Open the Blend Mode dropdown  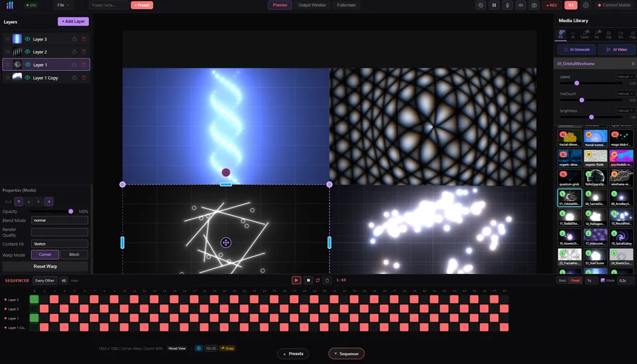[x=59, y=220]
